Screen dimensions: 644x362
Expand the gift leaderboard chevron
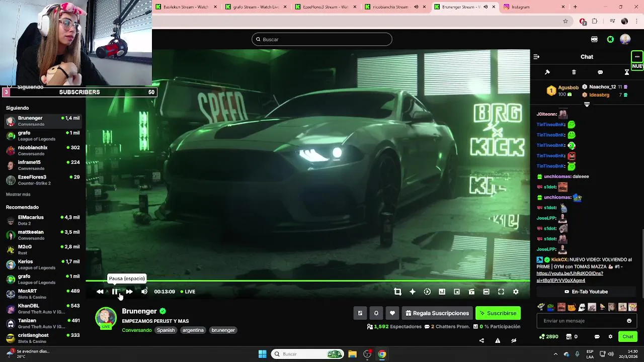[587, 104]
